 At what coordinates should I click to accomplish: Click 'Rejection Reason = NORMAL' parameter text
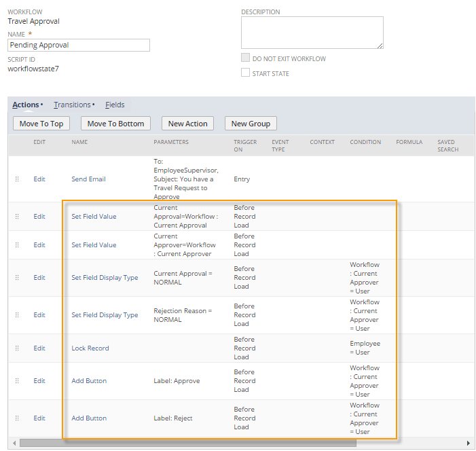(183, 315)
